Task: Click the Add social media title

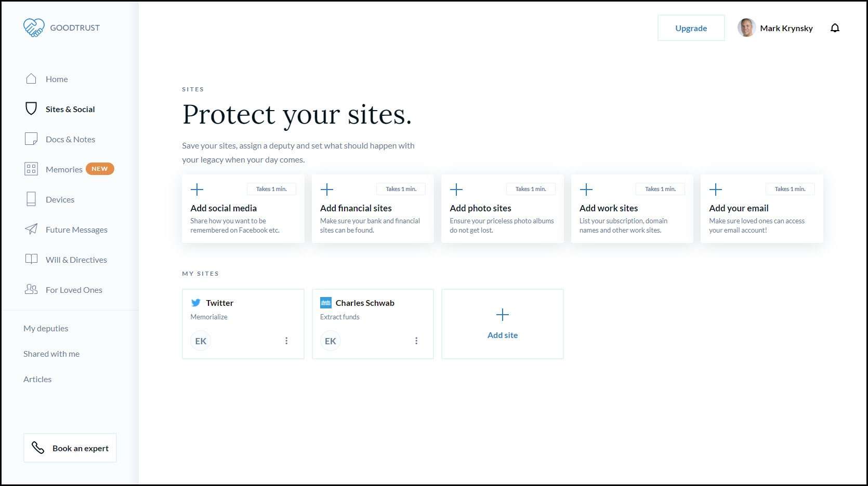Action: click(x=223, y=208)
